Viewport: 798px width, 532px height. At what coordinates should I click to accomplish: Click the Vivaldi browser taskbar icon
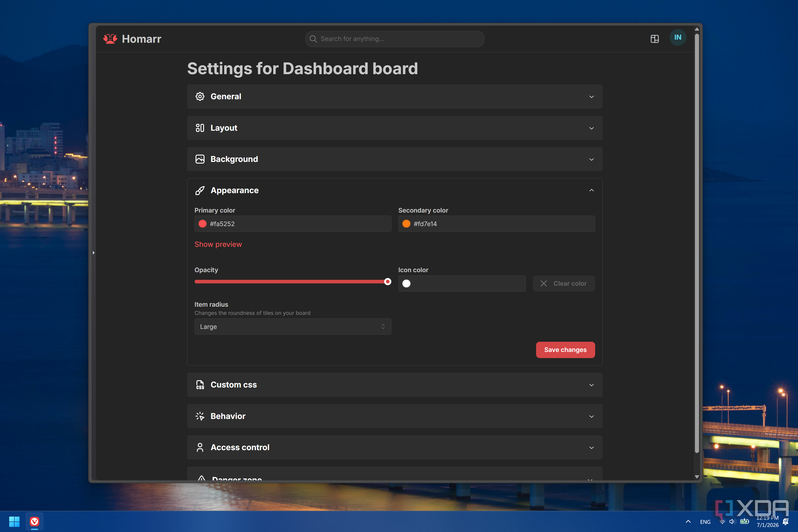click(34, 522)
